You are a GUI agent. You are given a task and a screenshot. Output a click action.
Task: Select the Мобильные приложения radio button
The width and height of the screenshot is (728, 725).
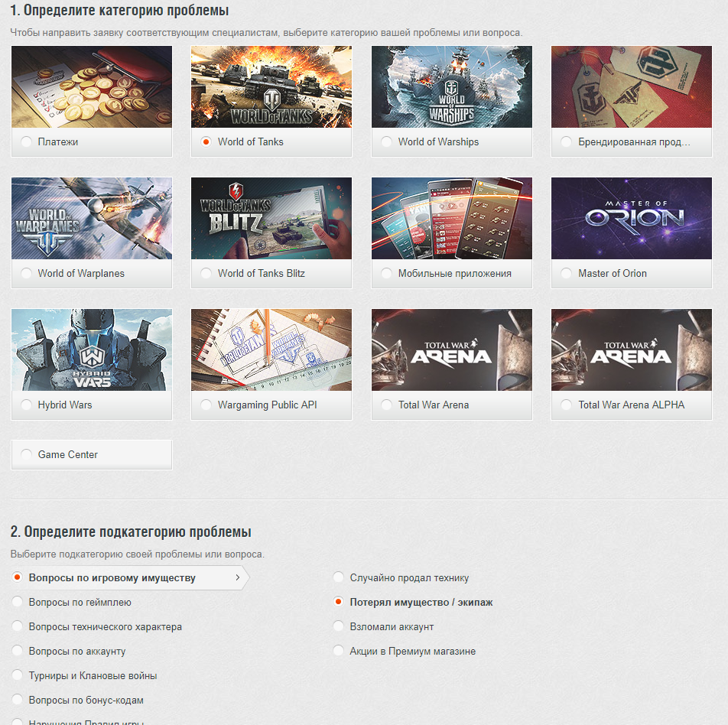(386, 273)
